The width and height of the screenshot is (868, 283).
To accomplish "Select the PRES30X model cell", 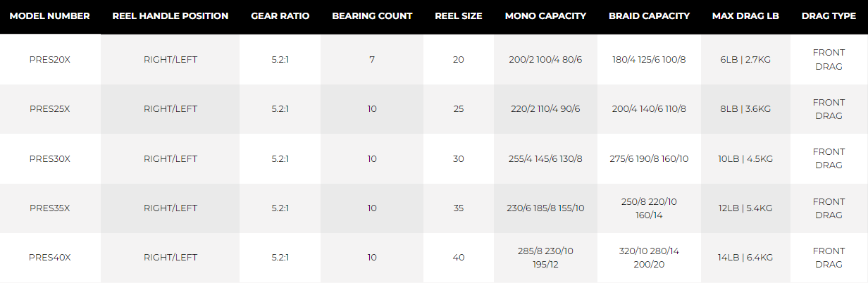I will (x=50, y=158).
